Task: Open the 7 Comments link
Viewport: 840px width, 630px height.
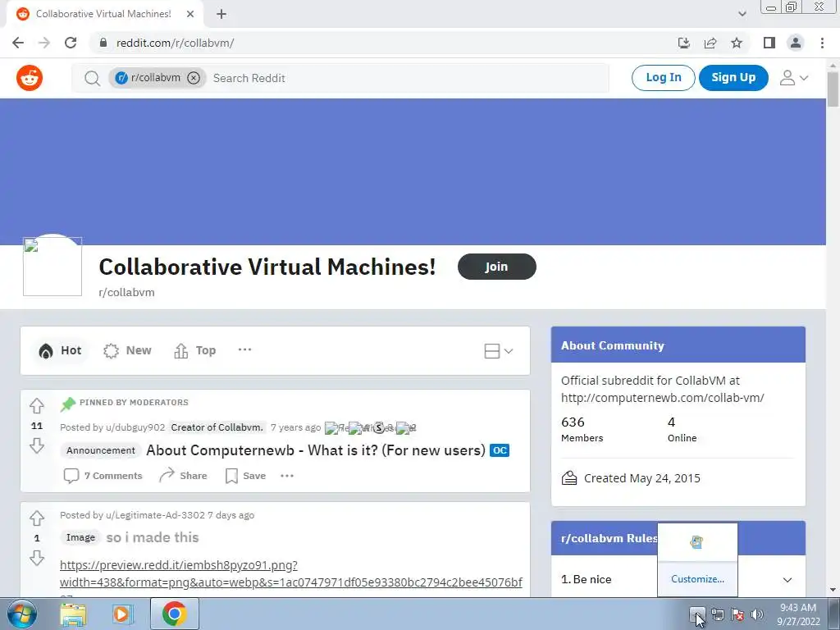Action: point(103,476)
